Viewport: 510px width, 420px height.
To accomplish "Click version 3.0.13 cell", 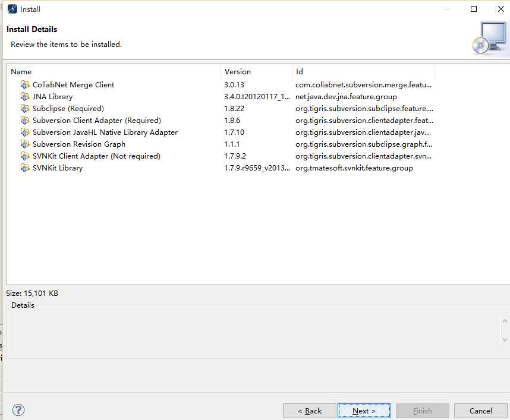I will click(234, 85).
